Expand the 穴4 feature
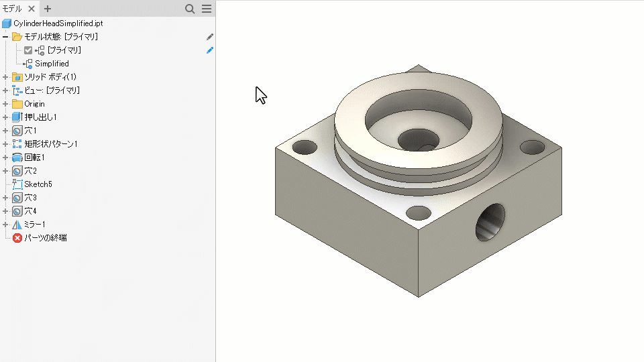 click(x=5, y=211)
